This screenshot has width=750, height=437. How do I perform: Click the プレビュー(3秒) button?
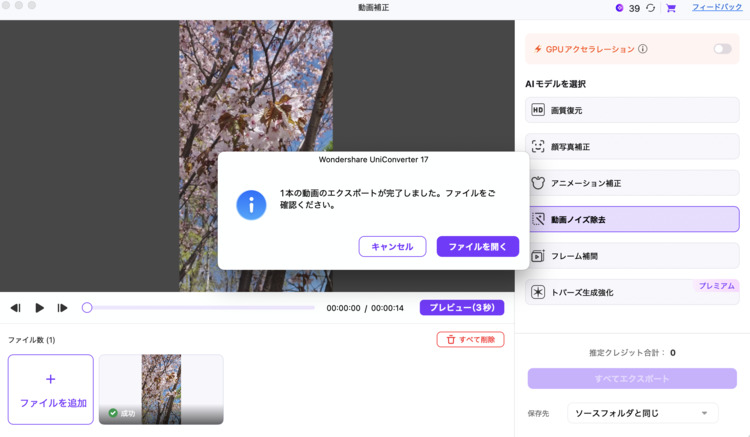click(x=462, y=307)
